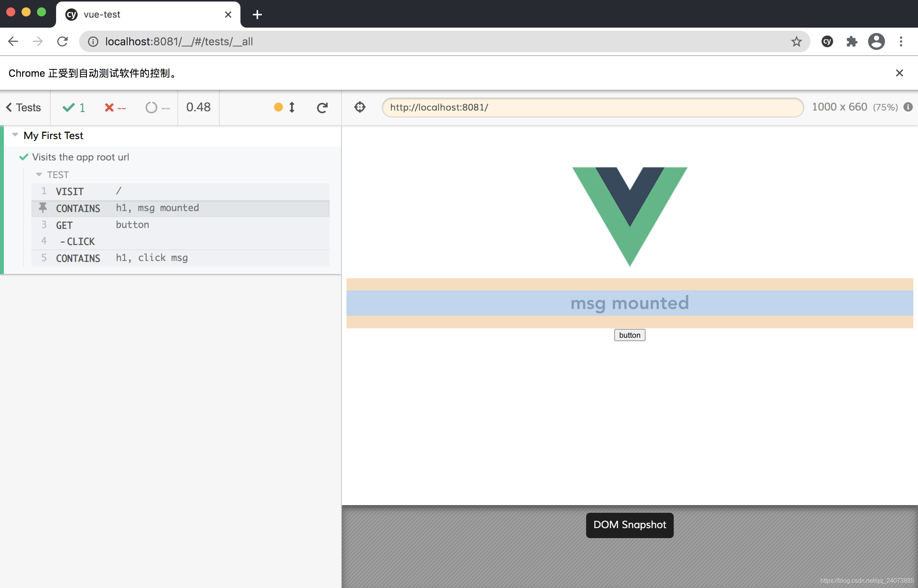Toggle the passing tests filter checkbox
The width and height of the screenshot is (918, 588).
(x=74, y=108)
